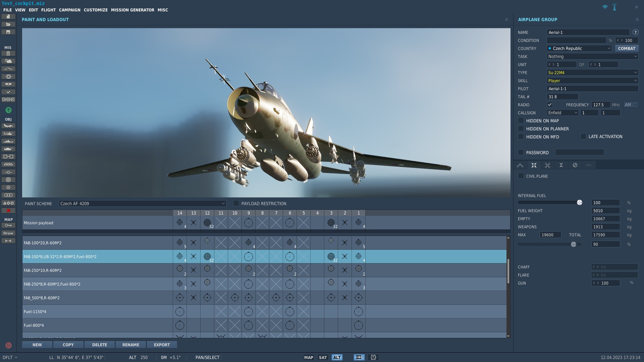The width and height of the screenshot is (644, 362).
Task: Select the ship group placement tool
Action: (x=8, y=141)
